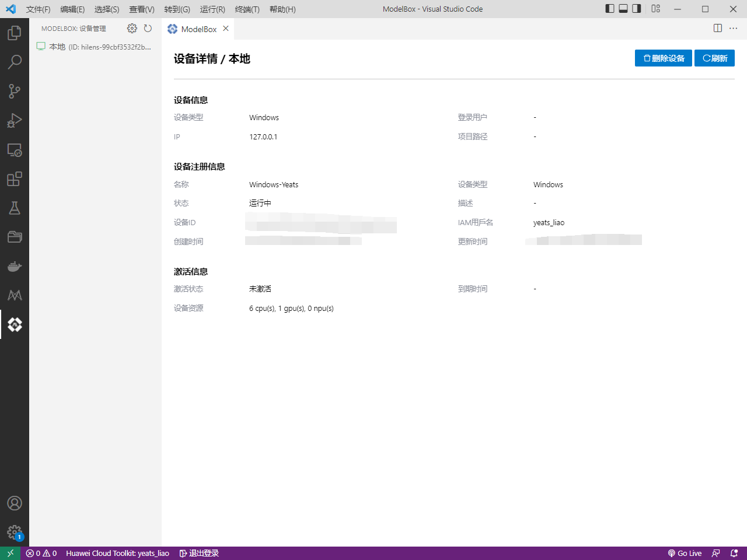Viewport: 747px width, 560px height.
Task: Click the split editor right icon
Action: (718, 28)
